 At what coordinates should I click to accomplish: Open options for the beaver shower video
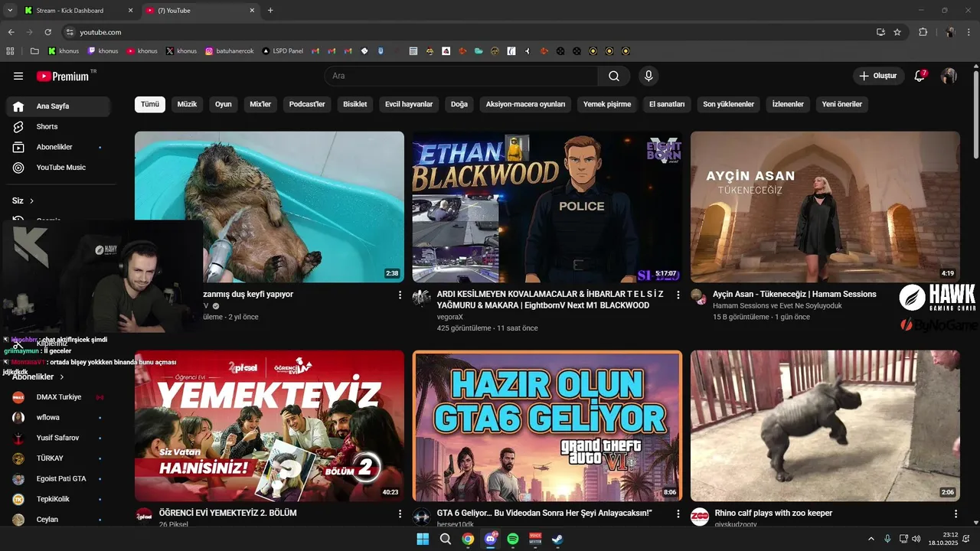point(400,295)
